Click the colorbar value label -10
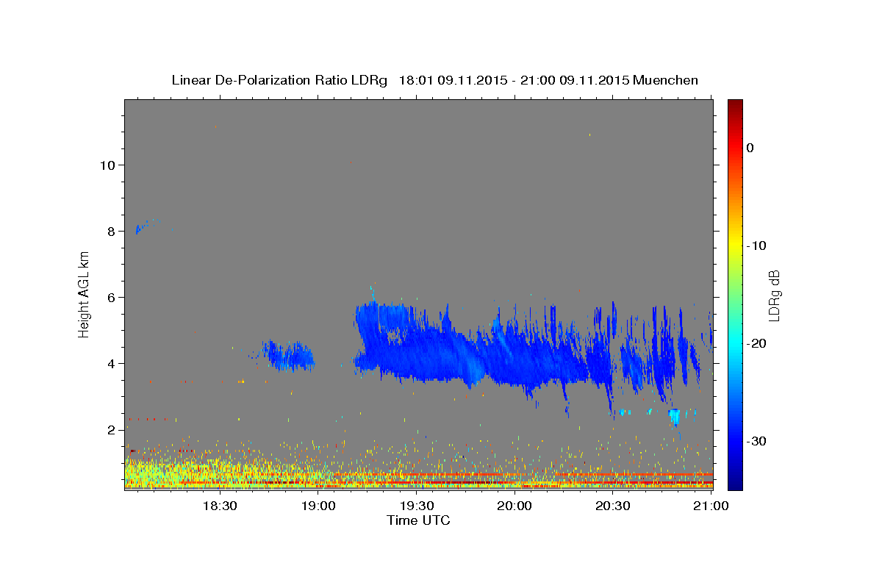The height and width of the screenshot is (588, 882). point(756,245)
